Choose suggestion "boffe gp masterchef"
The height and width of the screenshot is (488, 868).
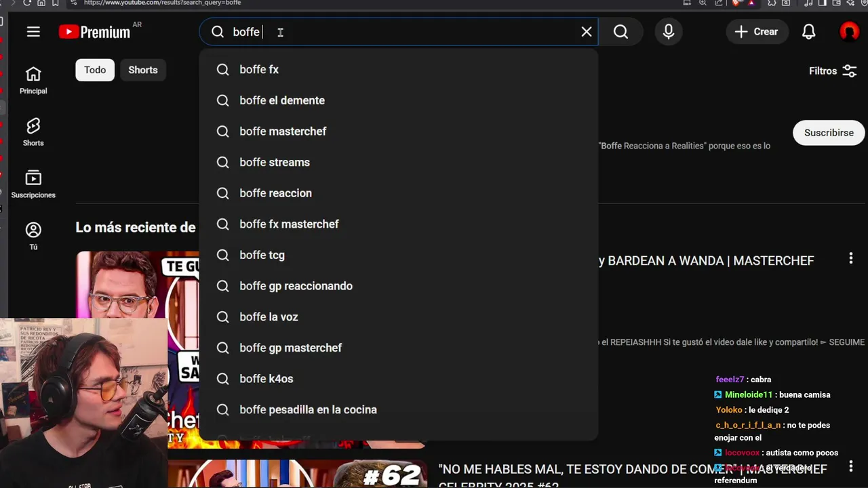click(x=399, y=348)
